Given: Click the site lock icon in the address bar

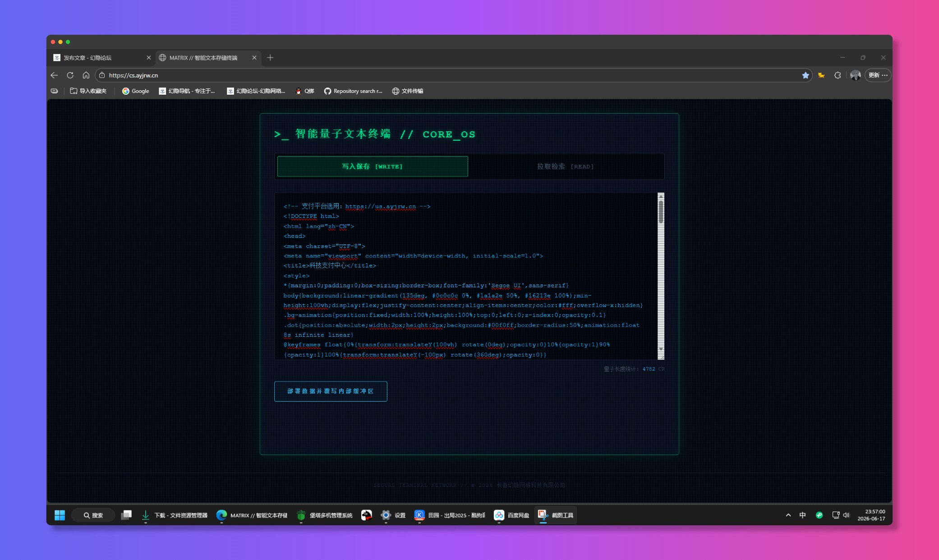Looking at the screenshot, I should pyautogui.click(x=102, y=75).
